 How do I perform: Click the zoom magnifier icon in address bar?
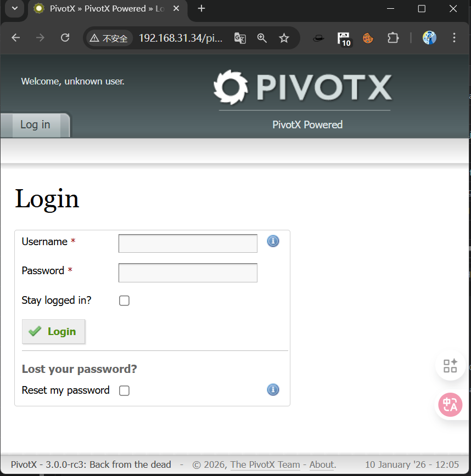tap(262, 38)
